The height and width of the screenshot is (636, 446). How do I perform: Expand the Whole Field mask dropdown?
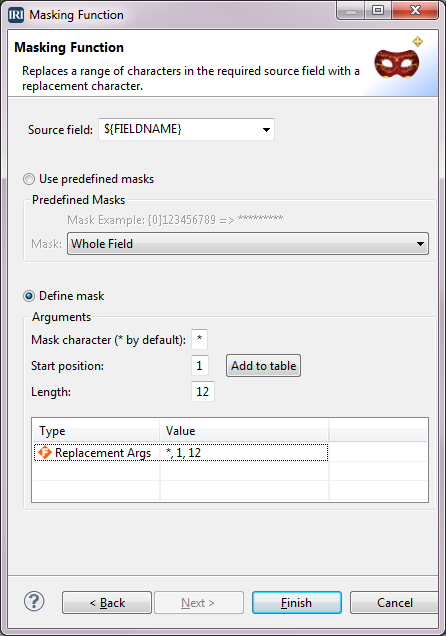point(248,244)
